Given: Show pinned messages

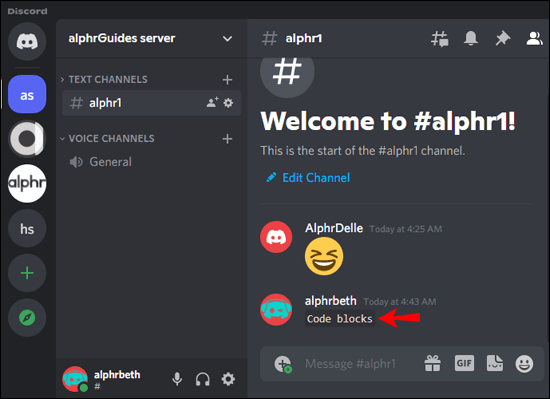Looking at the screenshot, I should (x=503, y=38).
